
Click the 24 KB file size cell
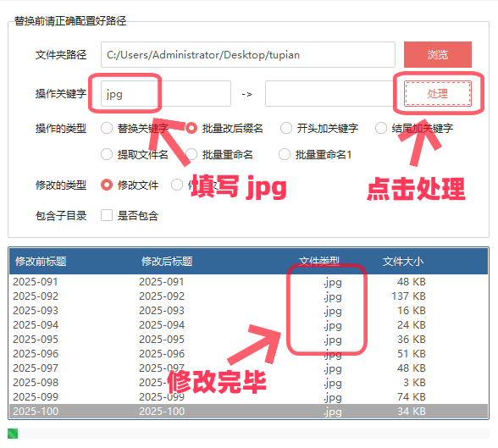pyautogui.click(x=412, y=325)
